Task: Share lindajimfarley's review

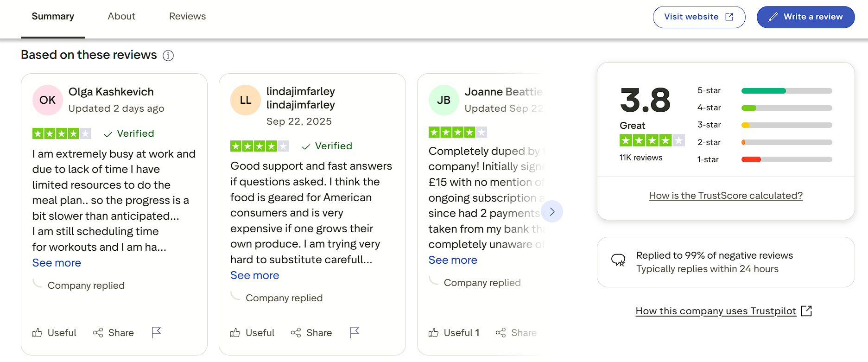Action: [311, 333]
